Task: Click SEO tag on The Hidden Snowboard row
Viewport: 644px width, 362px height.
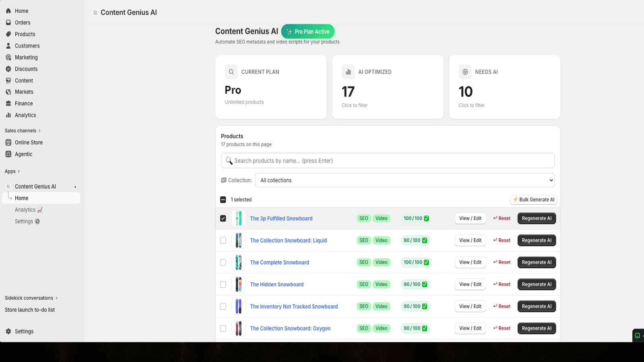Action: pos(363,284)
